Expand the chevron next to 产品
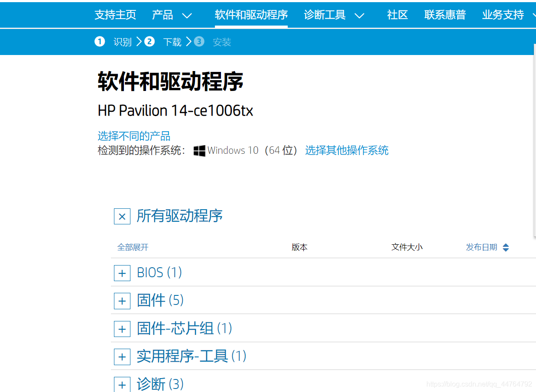The image size is (536, 392). click(187, 16)
